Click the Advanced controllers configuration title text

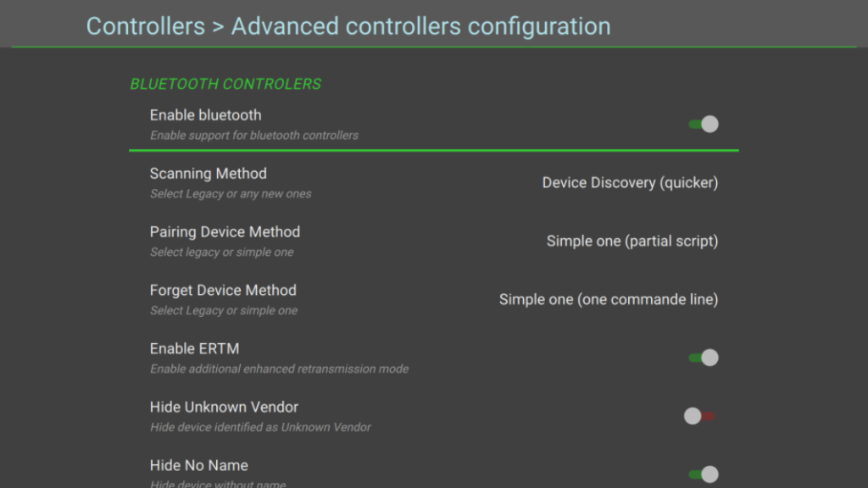420,26
